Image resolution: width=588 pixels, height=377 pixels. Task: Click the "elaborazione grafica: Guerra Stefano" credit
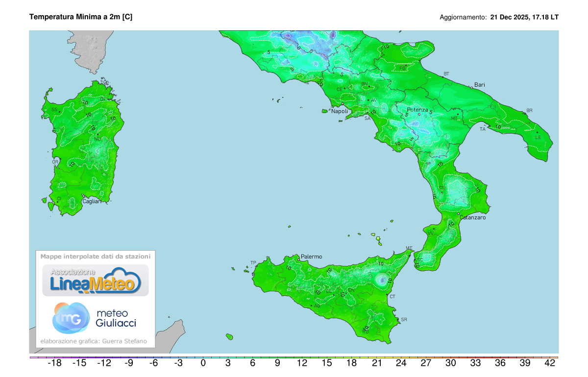click(x=93, y=341)
